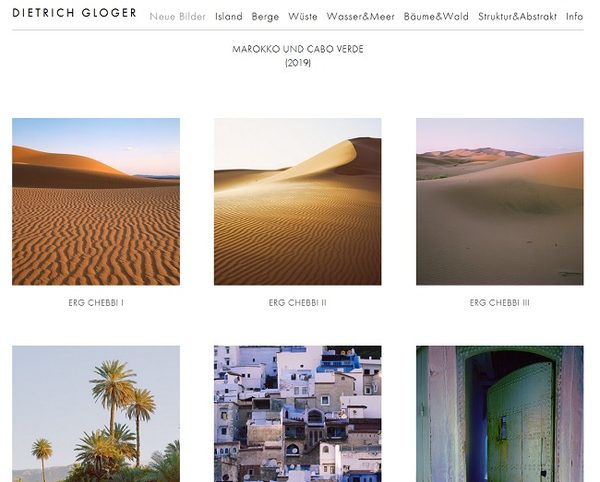Select Wüste in the navigation bar
Screen dimensions: 600x482
(303, 16)
